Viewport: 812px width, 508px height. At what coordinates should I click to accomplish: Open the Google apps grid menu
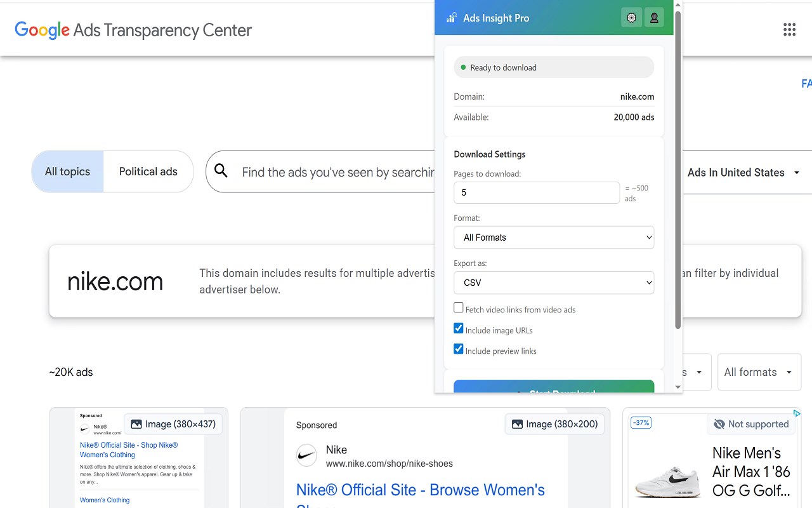point(789,29)
